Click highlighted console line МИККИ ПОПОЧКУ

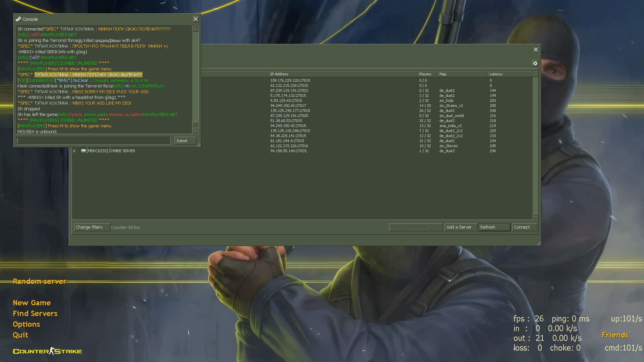(89, 74)
